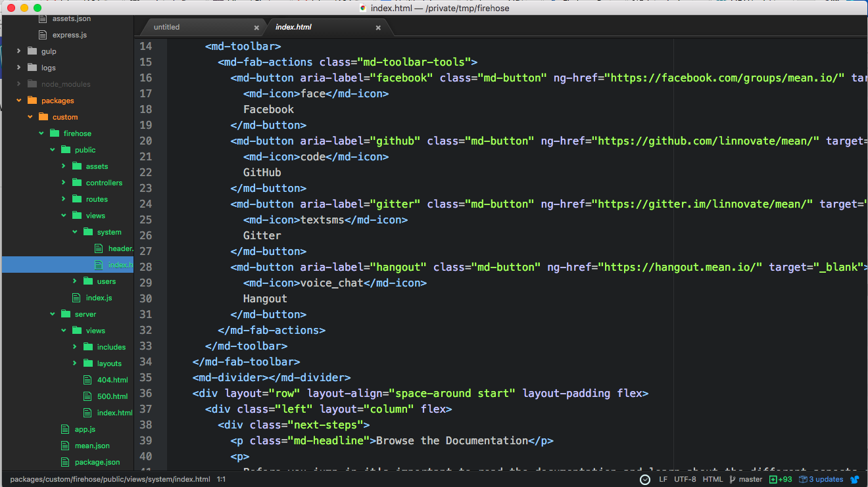Select the highlighted index file row
The image size is (868, 487).
(68, 265)
